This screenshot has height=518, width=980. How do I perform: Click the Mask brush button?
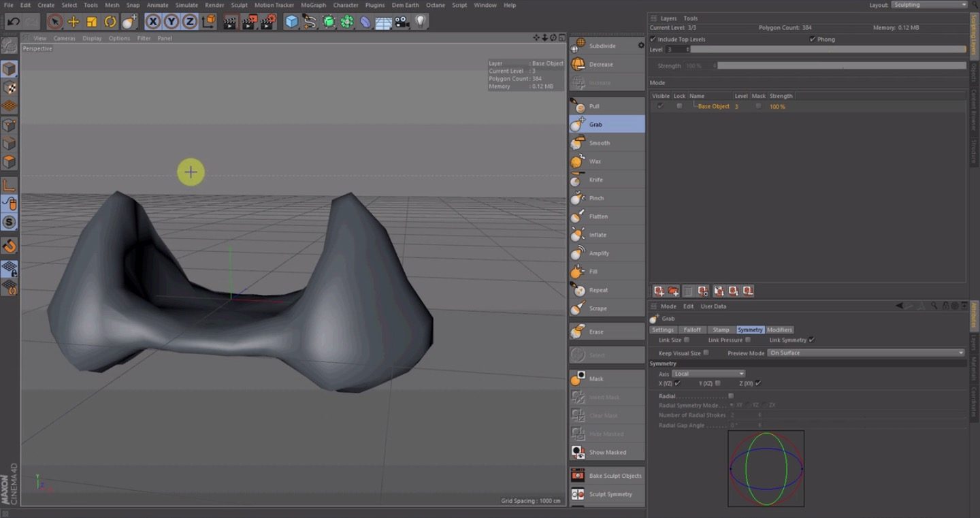[607, 378]
